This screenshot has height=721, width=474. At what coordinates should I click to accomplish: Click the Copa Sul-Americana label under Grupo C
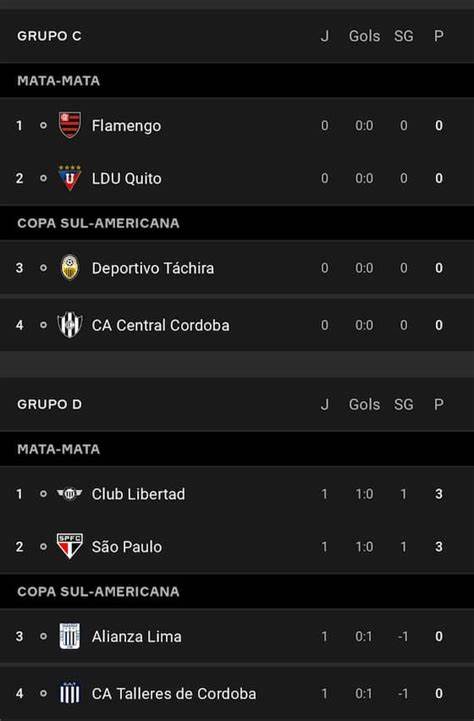click(x=98, y=223)
